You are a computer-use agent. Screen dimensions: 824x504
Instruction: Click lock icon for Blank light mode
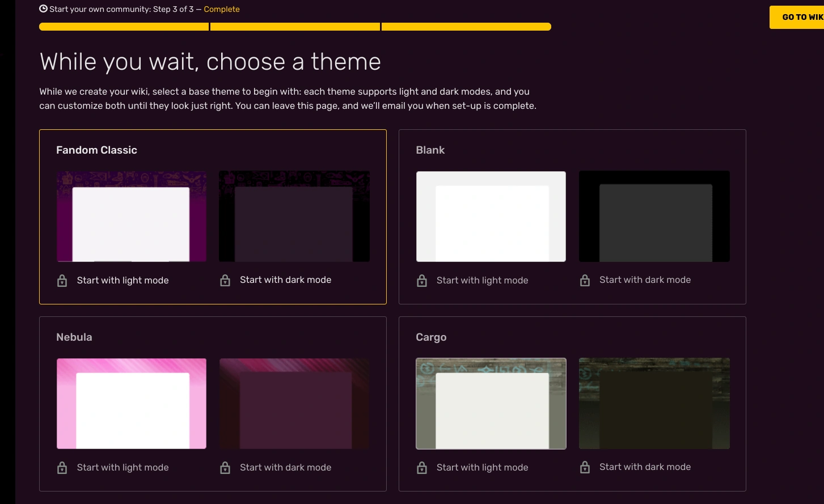coord(422,281)
